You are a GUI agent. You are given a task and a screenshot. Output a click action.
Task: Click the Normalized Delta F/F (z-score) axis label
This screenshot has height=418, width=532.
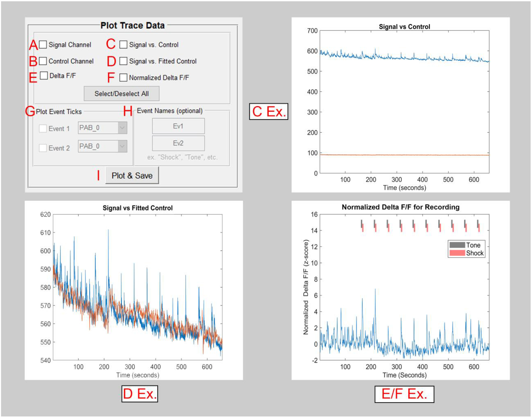306,287
